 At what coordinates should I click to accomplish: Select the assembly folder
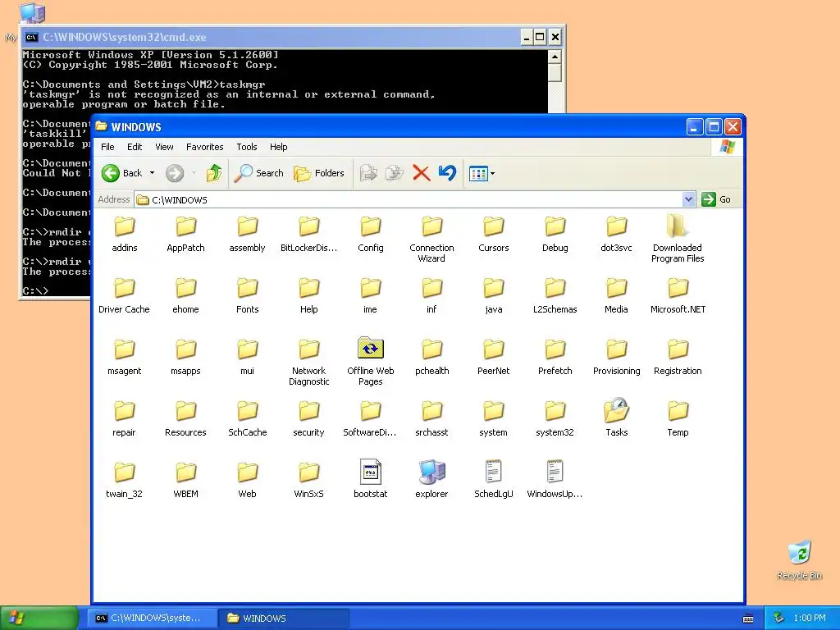pyautogui.click(x=247, y=234)
